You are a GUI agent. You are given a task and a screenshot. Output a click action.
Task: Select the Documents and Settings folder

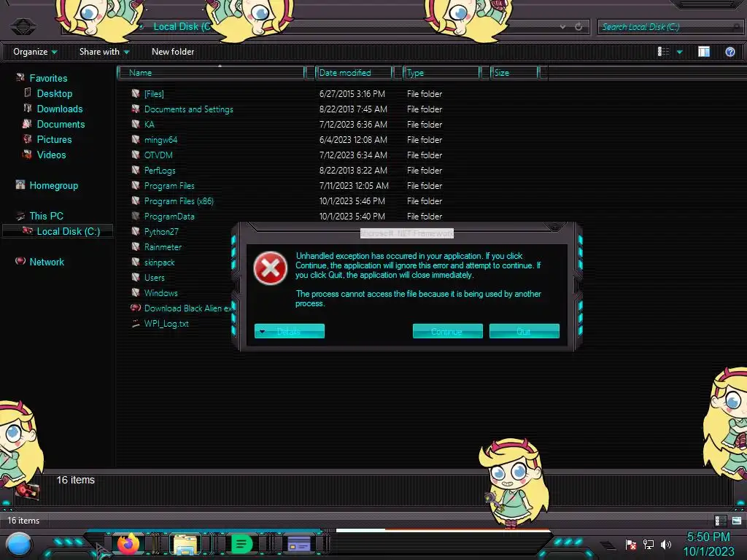(x=189, y=109)
